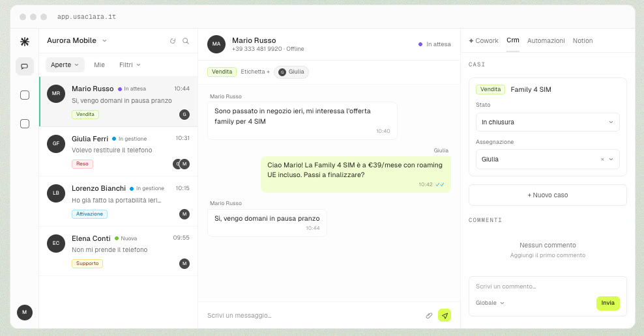Toggle the lower square icon in left sidebar

coord(25,124)
